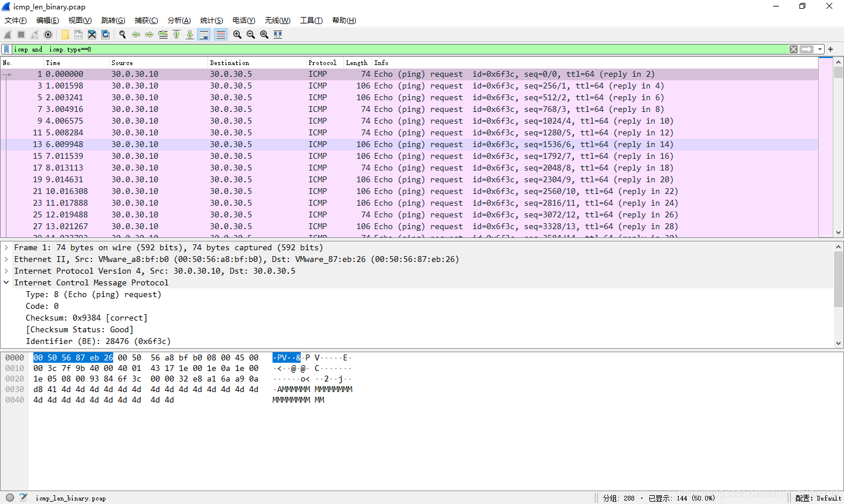This screenshot has height=504, width=844.
Task: Open the 帮助 menu
Action: pyautogui.click(x=344, y=21)
